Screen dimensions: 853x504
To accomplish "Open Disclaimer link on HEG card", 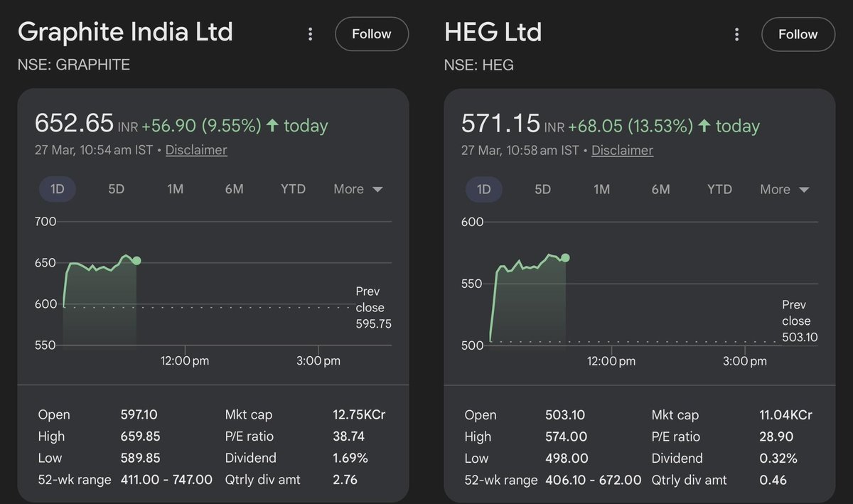I will [x=622, y=150].
